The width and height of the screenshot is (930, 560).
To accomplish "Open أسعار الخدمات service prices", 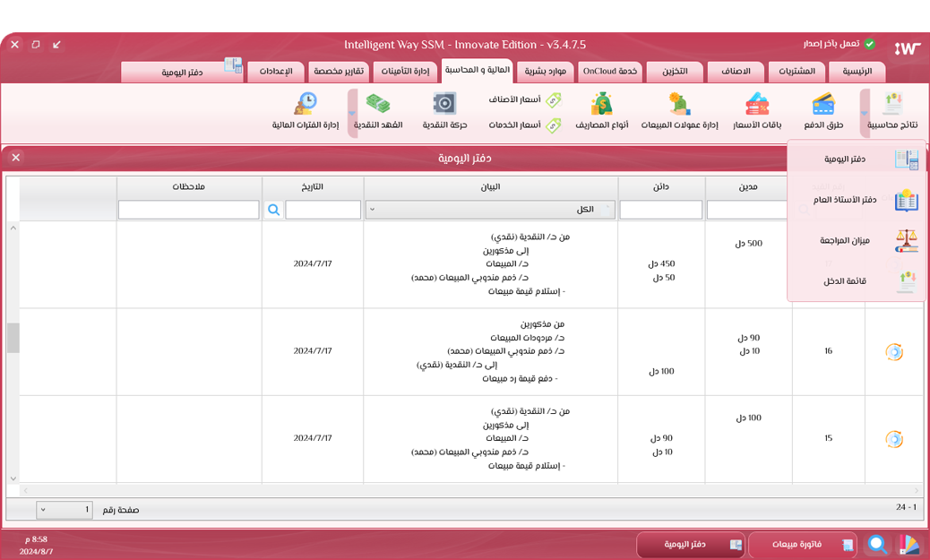I will (x=524, y=125).
